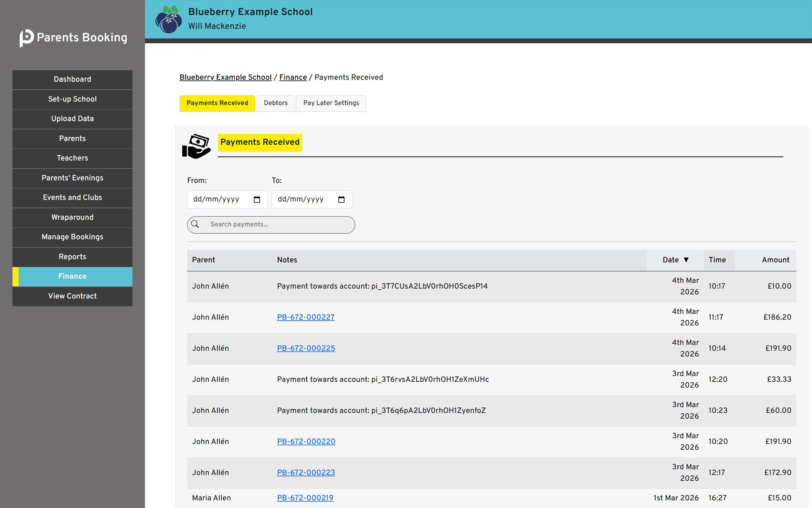Click the search magnifying glass icon
Viewport: 812px width, 508px height.
[195, 224]
